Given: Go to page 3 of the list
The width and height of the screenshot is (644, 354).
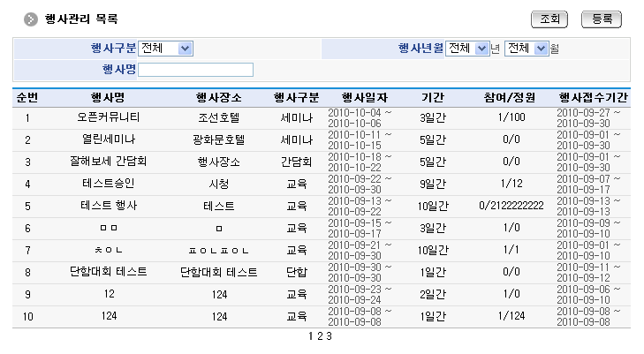Looking at the screenshot, I should point(329,336).
